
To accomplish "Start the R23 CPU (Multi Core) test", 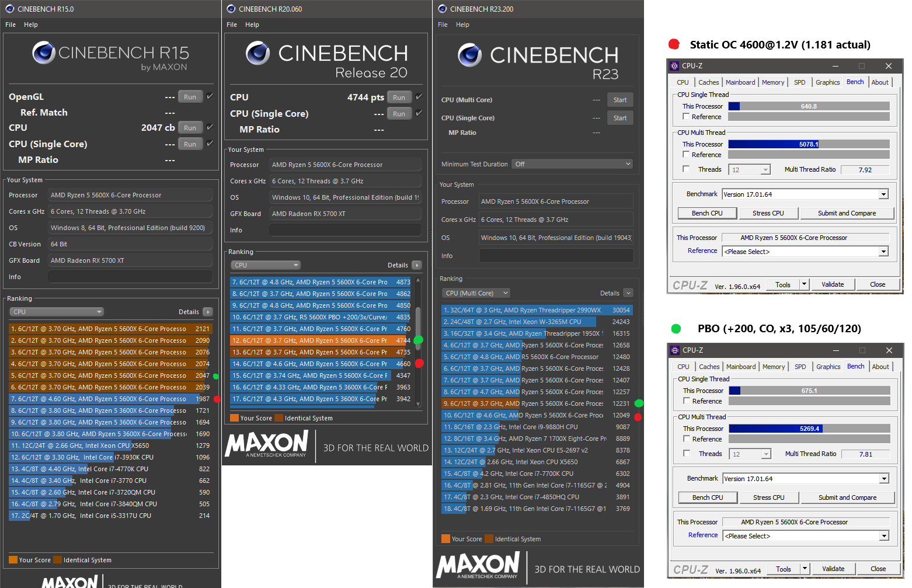I will pos(620,100).
